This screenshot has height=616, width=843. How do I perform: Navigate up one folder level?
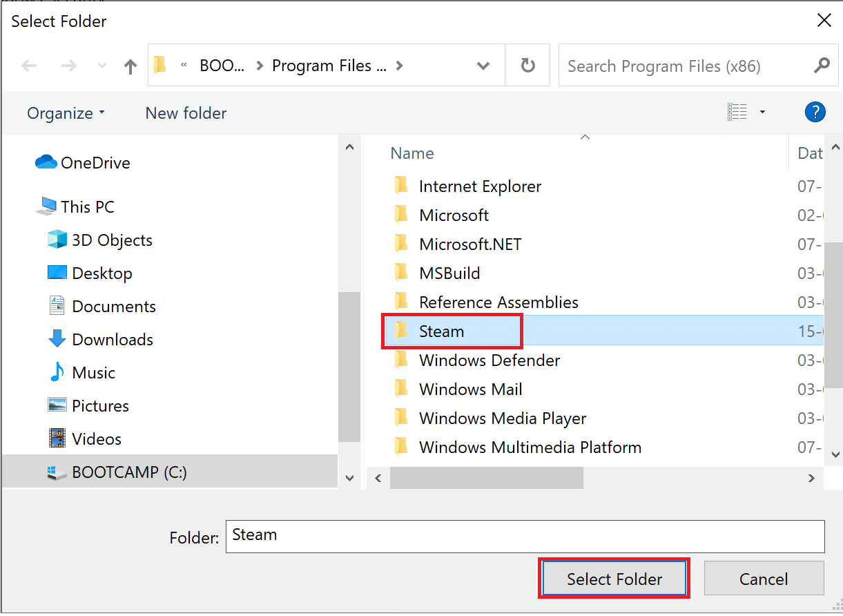[130, 65]
